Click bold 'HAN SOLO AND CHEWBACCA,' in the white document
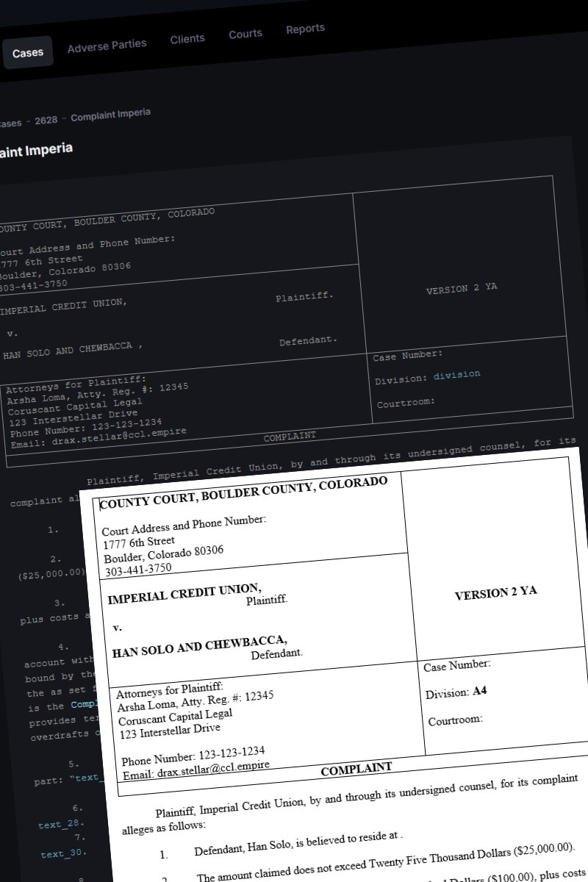Viewport: 588px width, 882px height. (x=199, y=646)
